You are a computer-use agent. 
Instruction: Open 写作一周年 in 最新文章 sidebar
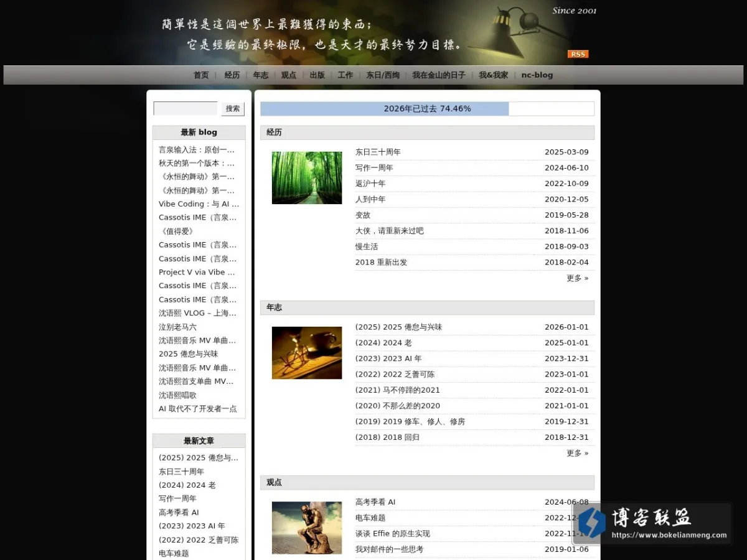click(x=177, y=499)
